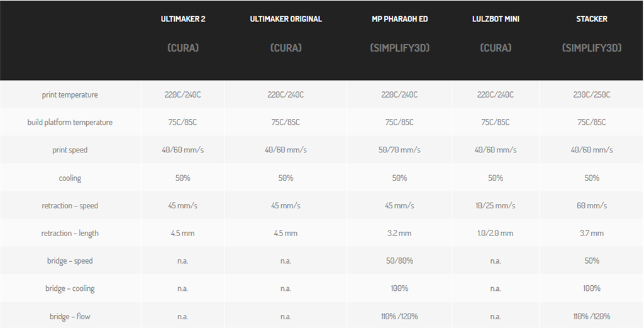The image size is (644, 328).
Task: Click the Ultimaker Original column header
Action: click(286, 19)
